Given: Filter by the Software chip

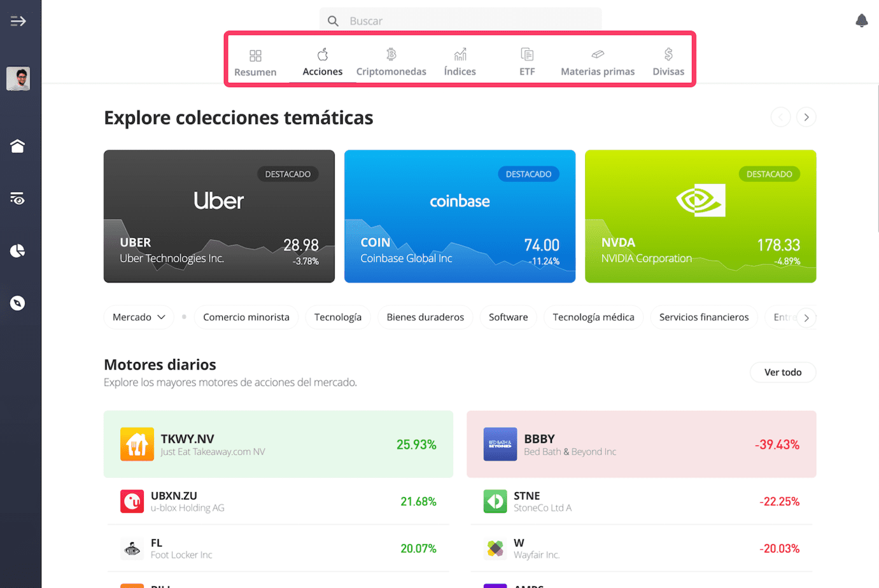Looking at the screenshot, I should tap(509, 317).
